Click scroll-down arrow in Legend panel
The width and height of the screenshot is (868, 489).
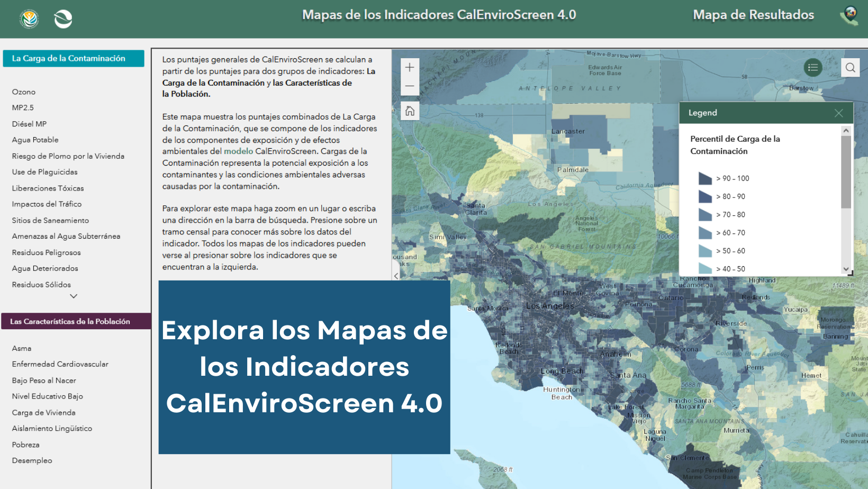coord(846,269)
